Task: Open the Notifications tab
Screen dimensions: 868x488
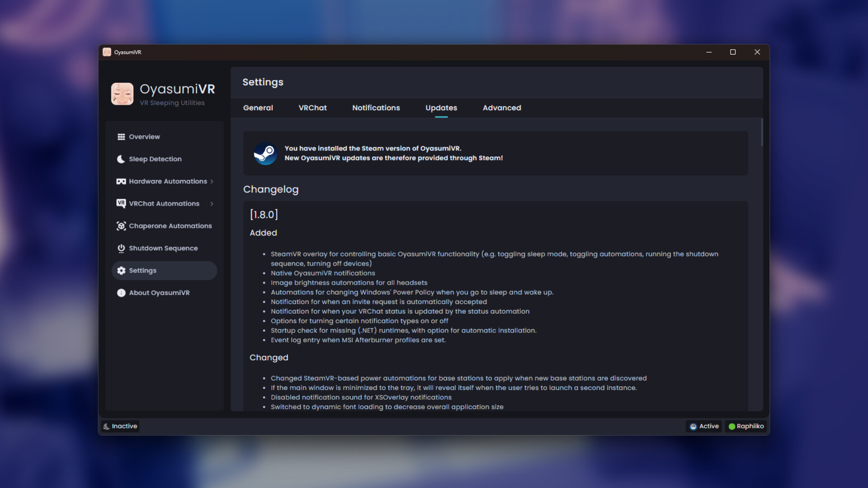Action: [x=376, y=108]
